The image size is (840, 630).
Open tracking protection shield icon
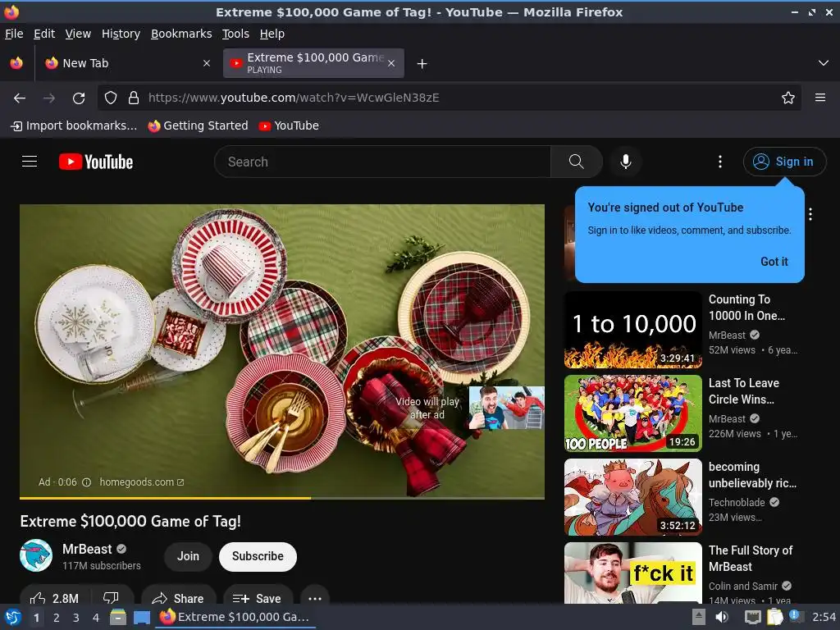point(111,98)
